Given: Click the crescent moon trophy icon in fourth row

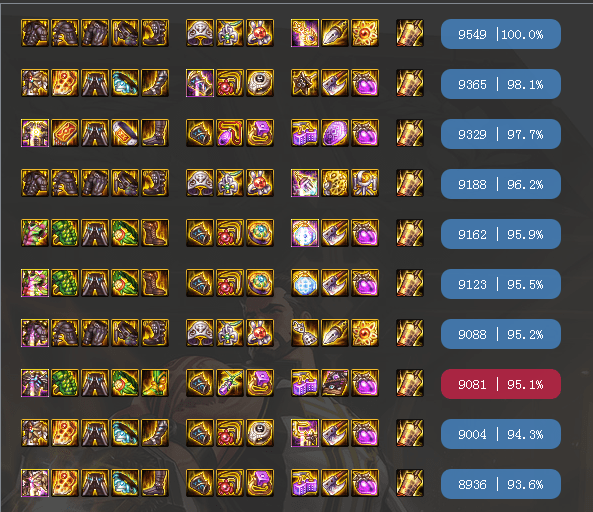Looking at the screenshot, I should coord(365,183).
